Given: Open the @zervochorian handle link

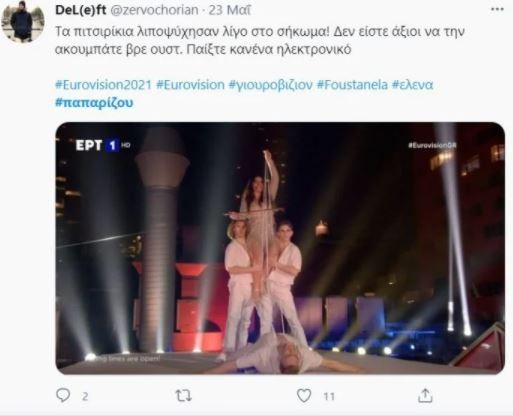Looking at the screenshot, I should click(x=154, y=10).
